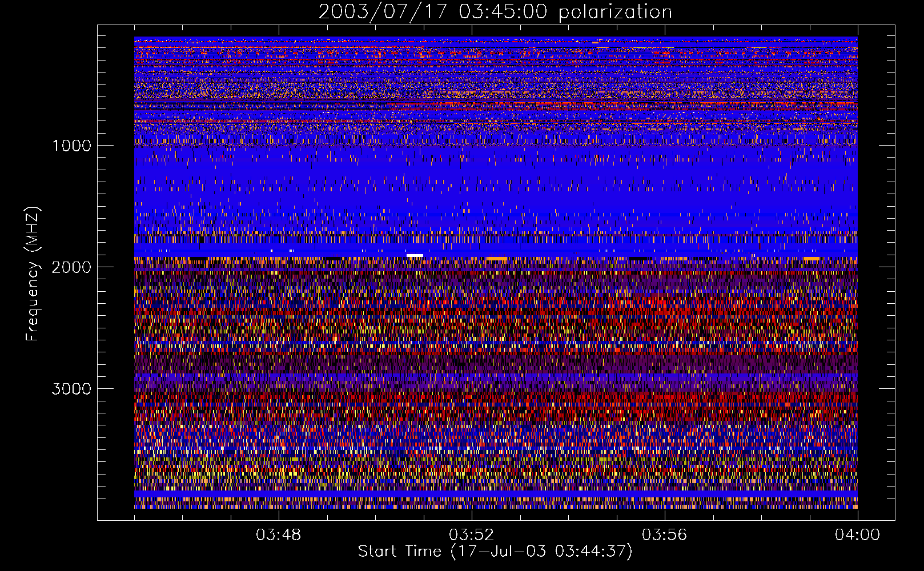Click the 03:56 time tick label

665,535
